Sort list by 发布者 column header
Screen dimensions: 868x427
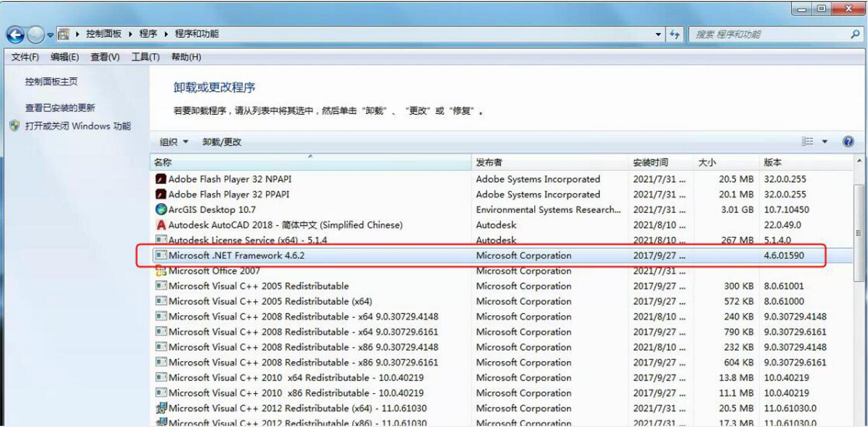(489, 162)
